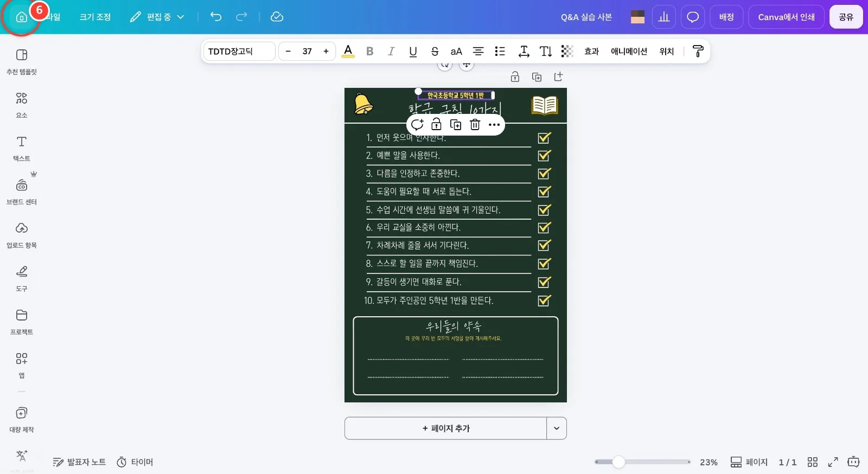Open the 위치 position tab

[x=667, y=52]
